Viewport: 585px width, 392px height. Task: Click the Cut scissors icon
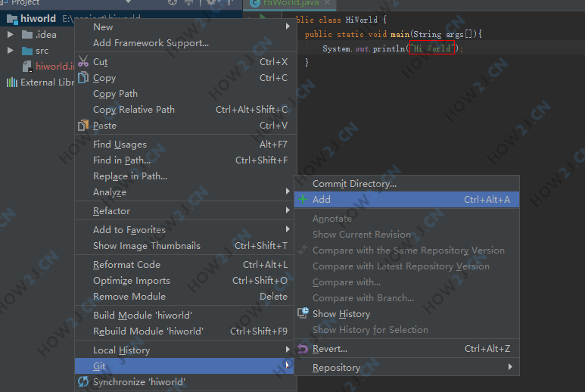point(83,61)
